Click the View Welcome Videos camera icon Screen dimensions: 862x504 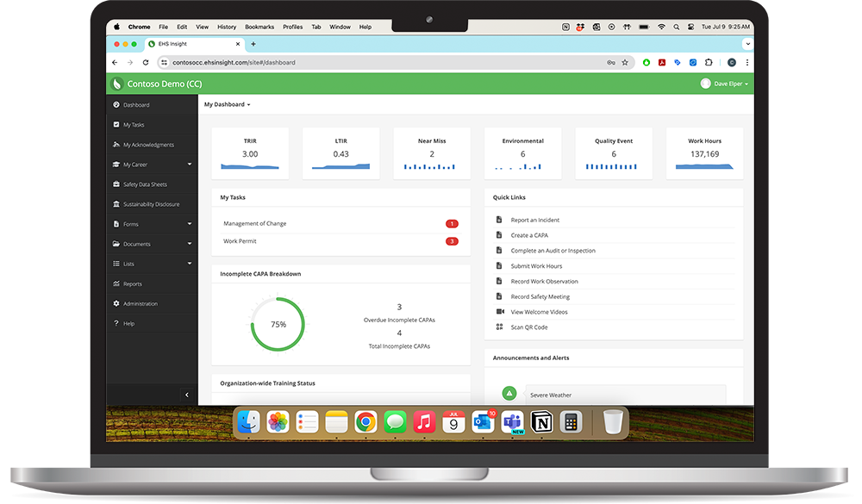[x=500, y=312]
